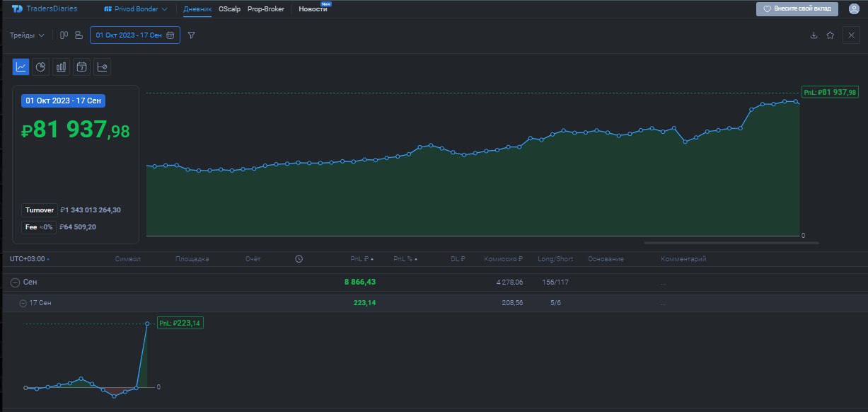Select the horizontal rows layout icon
Screen dimensions: 868x412
pos(79,35)
